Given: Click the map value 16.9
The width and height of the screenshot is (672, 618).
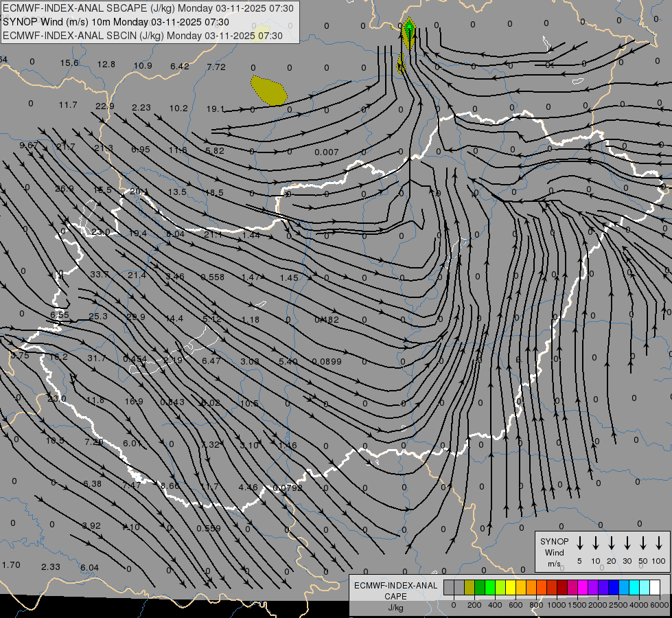Looking at the screenshot, I should [x=134, y=402].
